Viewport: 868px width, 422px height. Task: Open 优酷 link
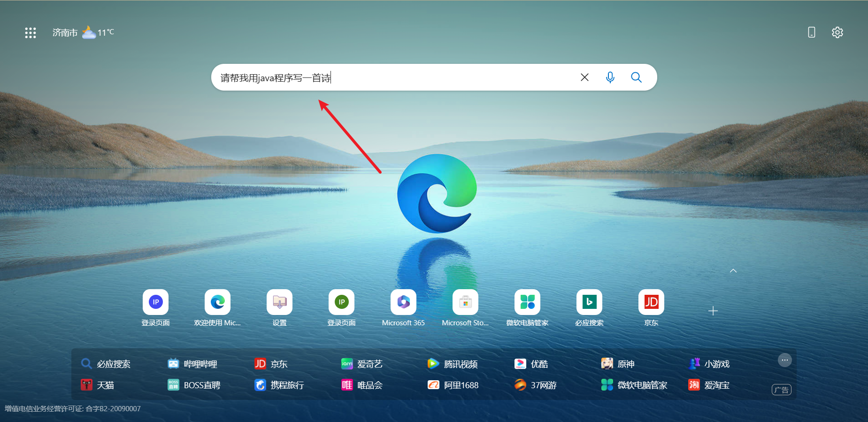coord(531,364)
